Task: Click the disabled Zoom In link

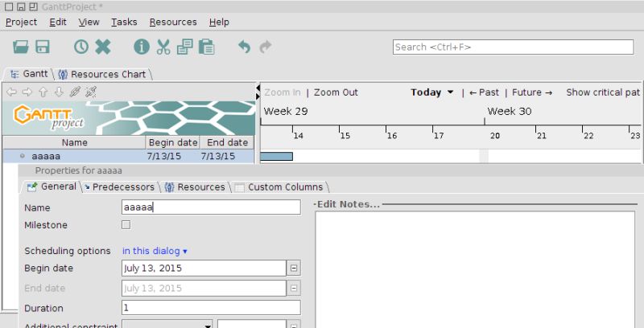Action: click(x=283, y=92)
